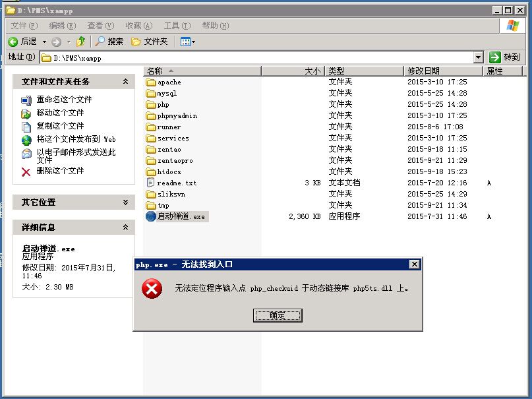Select the runner folder icon
The image size is (532, 399).
(x=151, y=127)
